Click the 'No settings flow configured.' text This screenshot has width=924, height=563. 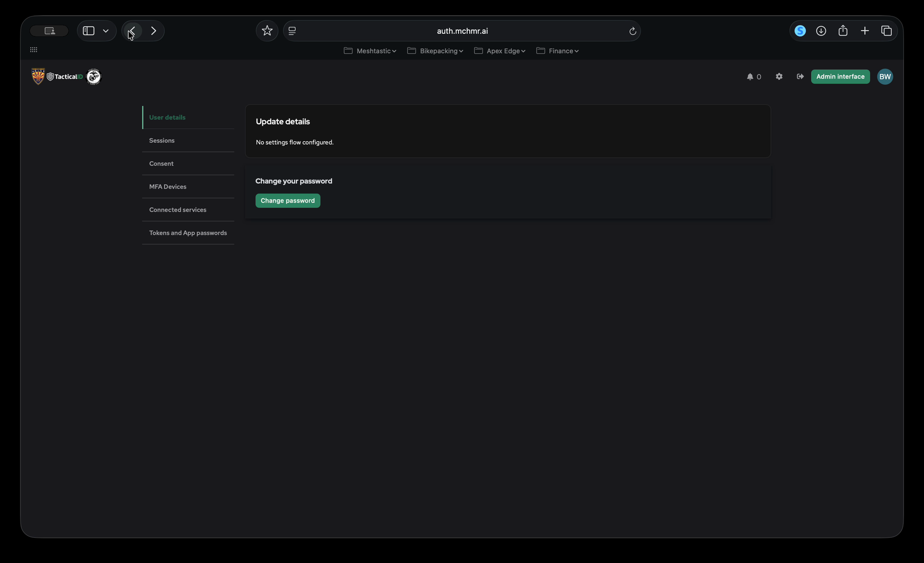[x=295, y=142]
